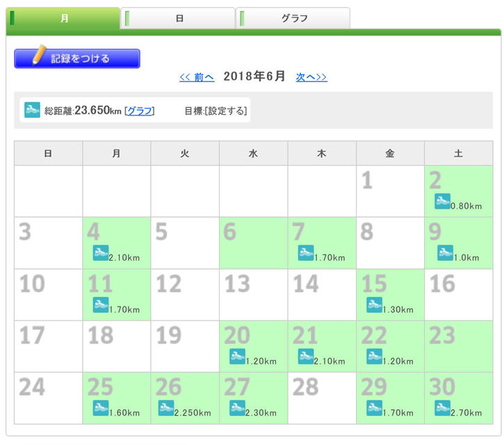
Task: Click the swim icon on June 27
Action: point(238,408)
